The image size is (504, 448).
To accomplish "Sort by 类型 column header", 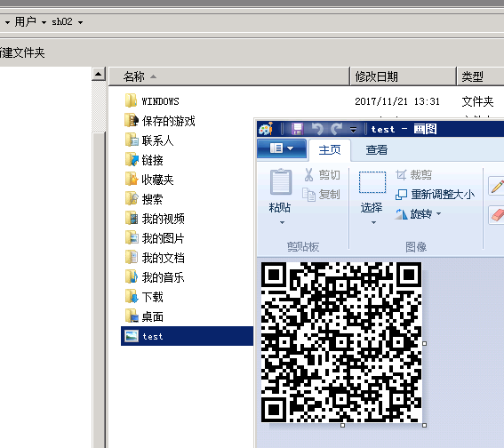I will click(481, 76).
